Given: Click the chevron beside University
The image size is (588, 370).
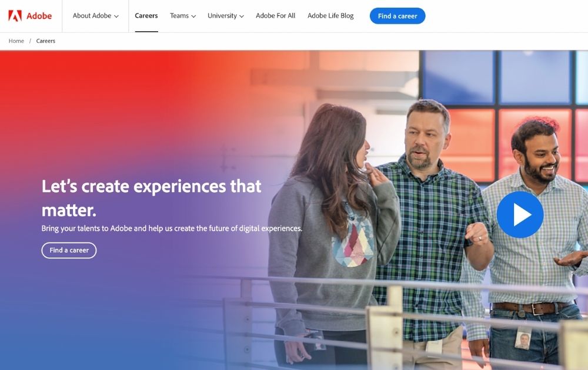Looking at the screenshot, I should tap(242, 16).
